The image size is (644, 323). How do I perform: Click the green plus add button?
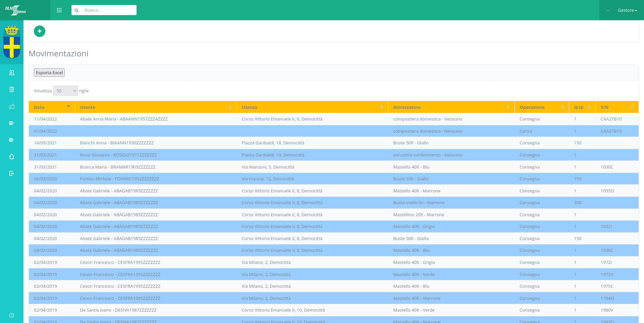[x=40, y=31]
